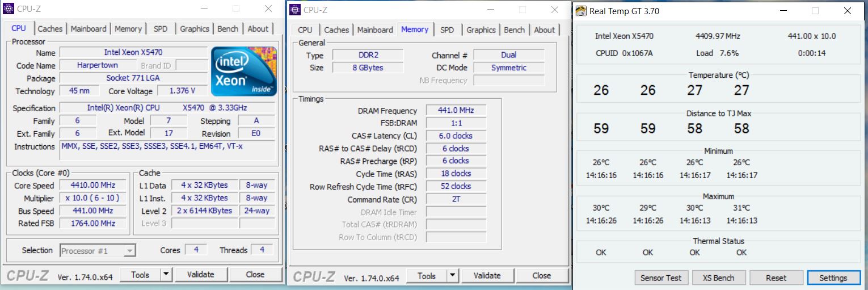
Task: Click the CPU-Z app icon in left window title bar
Action: click(x=9, y=9)
